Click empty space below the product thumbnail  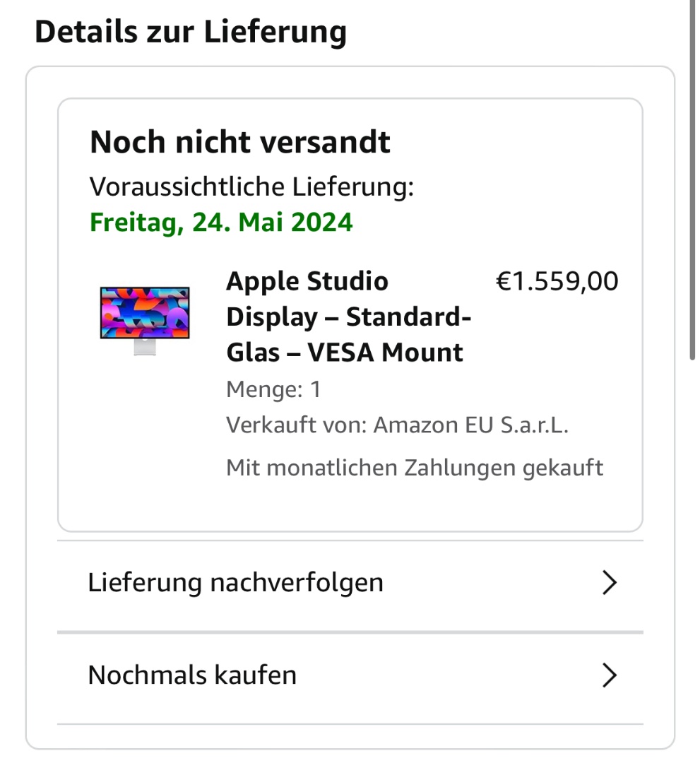point(145,438)
